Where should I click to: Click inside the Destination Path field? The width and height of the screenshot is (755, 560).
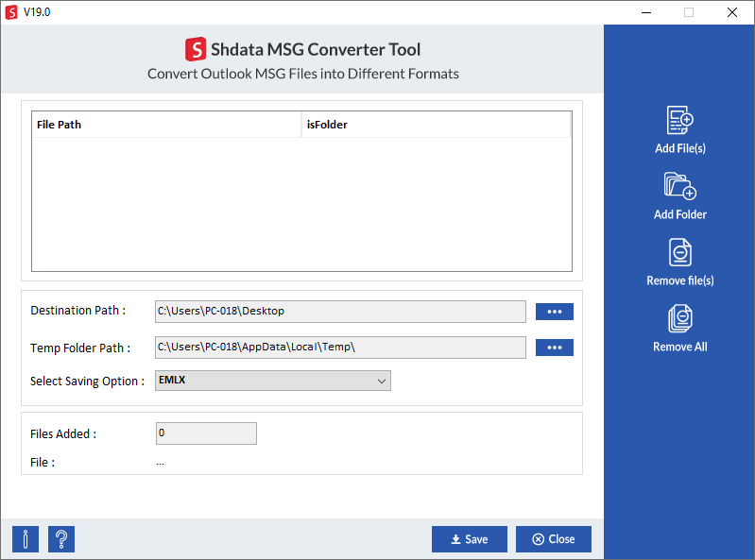[340, 312]
